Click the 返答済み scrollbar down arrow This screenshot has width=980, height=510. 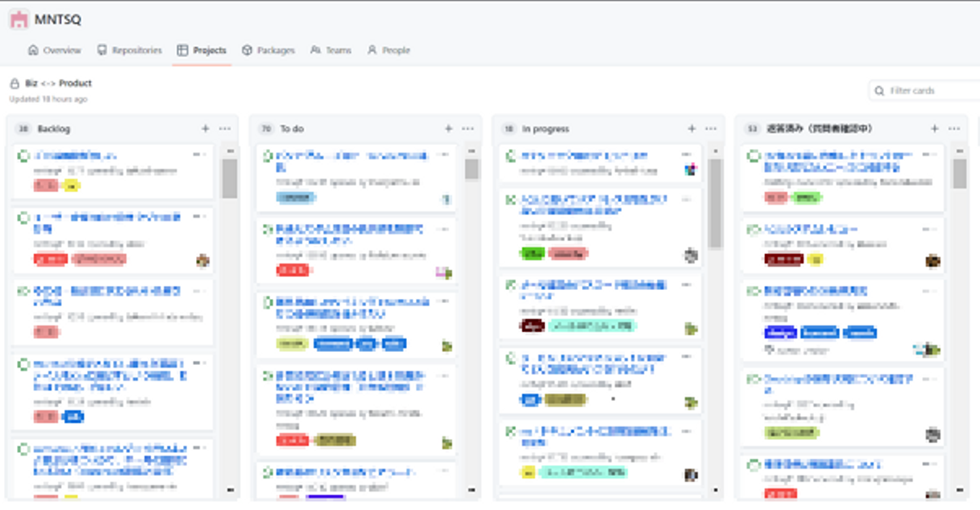click(960, 490)
